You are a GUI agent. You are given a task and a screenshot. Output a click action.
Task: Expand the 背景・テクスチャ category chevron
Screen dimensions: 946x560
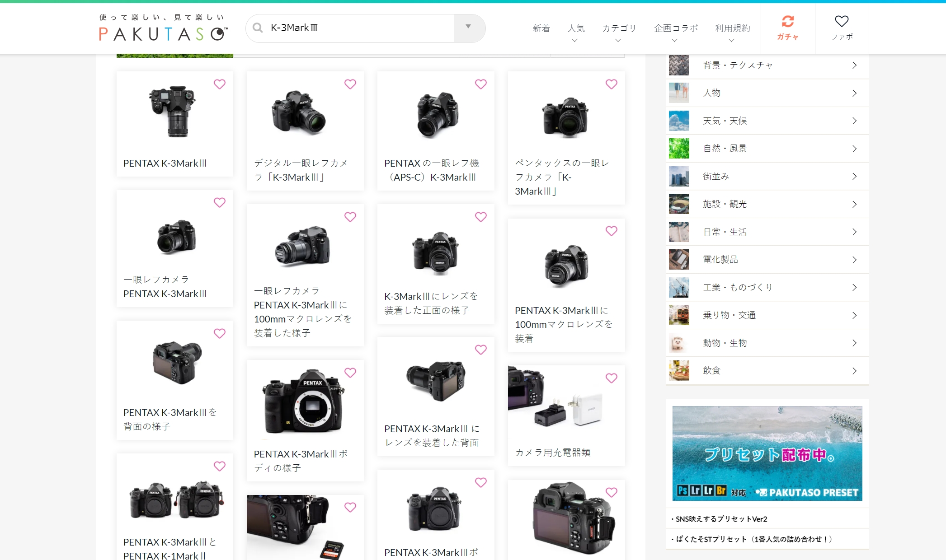pyautogui.click(x=854, y=65)
